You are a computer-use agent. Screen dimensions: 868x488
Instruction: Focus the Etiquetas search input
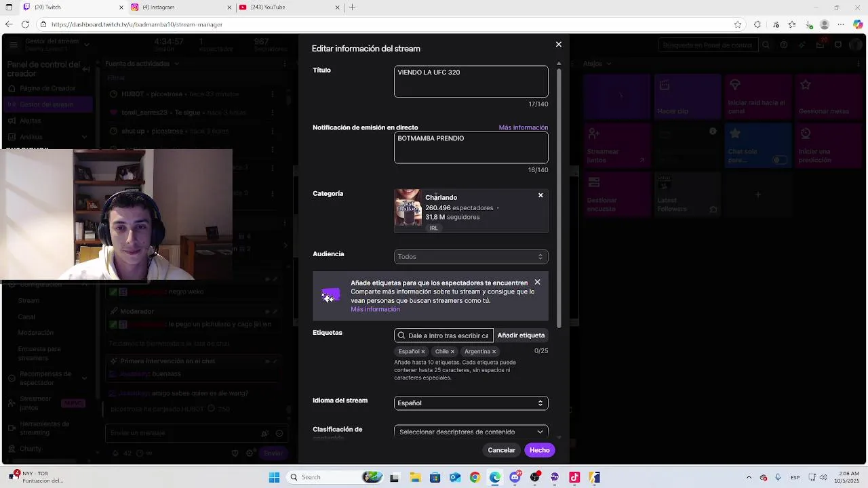pyautogui.click(x=443, y=335)
